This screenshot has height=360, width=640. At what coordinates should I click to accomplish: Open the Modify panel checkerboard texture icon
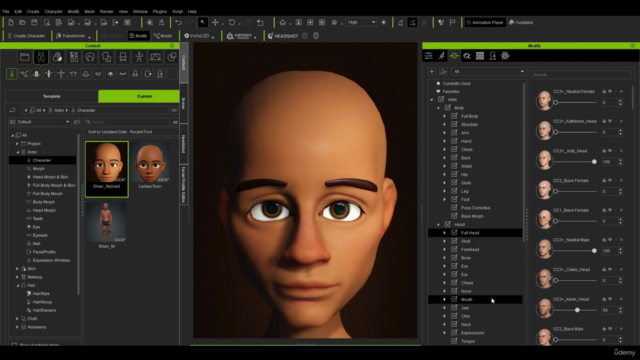point(480,56)
